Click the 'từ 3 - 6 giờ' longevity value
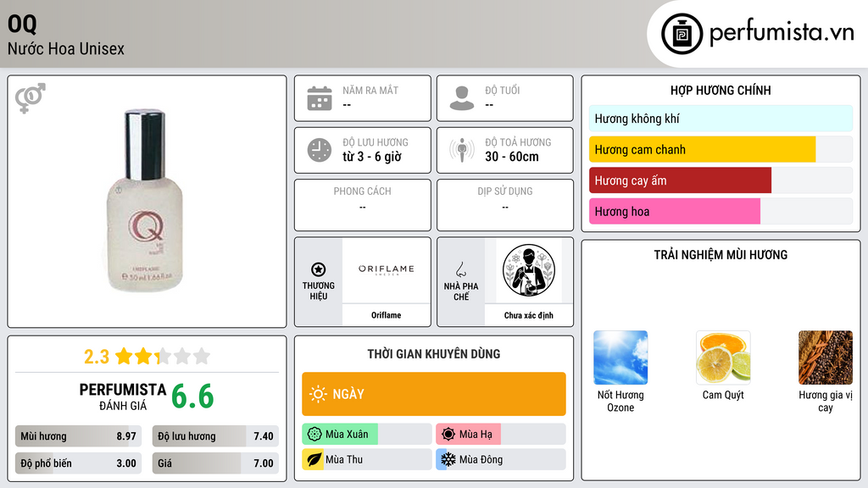Image resolution: width=868 pixels, height=488 pixels. pyautogui.click(x=372, y=157)
